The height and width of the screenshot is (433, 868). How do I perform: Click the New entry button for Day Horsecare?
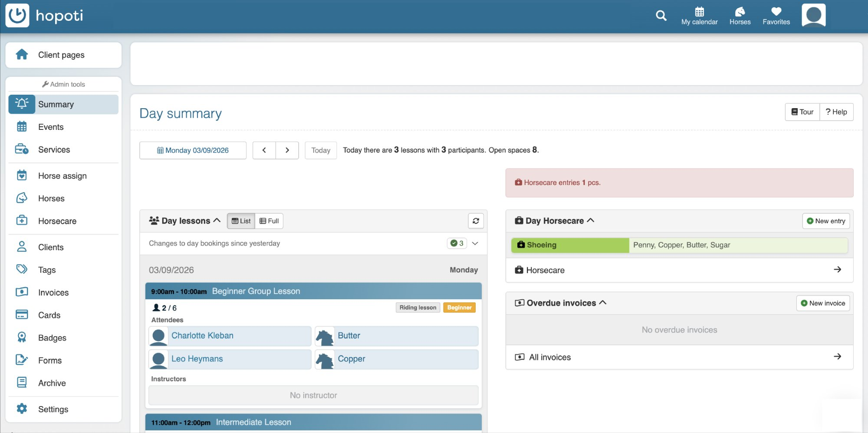point(826,221)
